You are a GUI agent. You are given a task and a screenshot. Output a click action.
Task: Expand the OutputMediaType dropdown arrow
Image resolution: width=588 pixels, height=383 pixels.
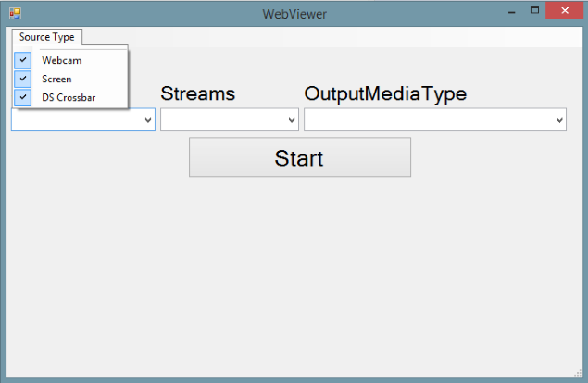coord(559,120)
